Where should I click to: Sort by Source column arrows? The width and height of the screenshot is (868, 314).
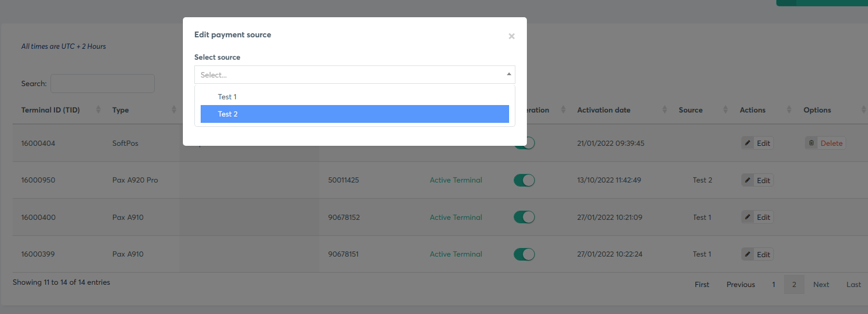tap(726, 110)
